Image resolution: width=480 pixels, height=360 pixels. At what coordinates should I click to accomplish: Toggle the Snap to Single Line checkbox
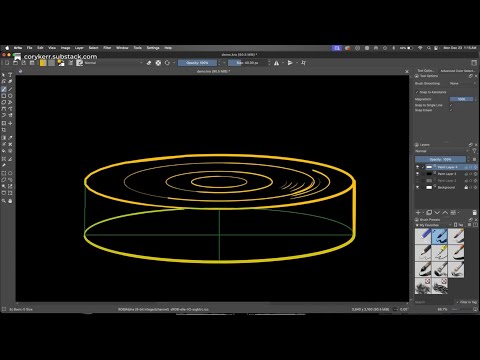click(451, 105)
